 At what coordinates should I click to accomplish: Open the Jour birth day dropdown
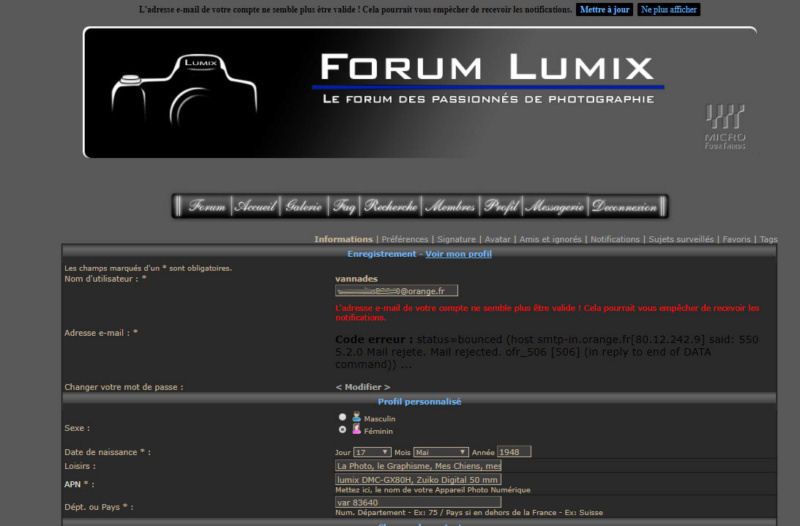372,452
